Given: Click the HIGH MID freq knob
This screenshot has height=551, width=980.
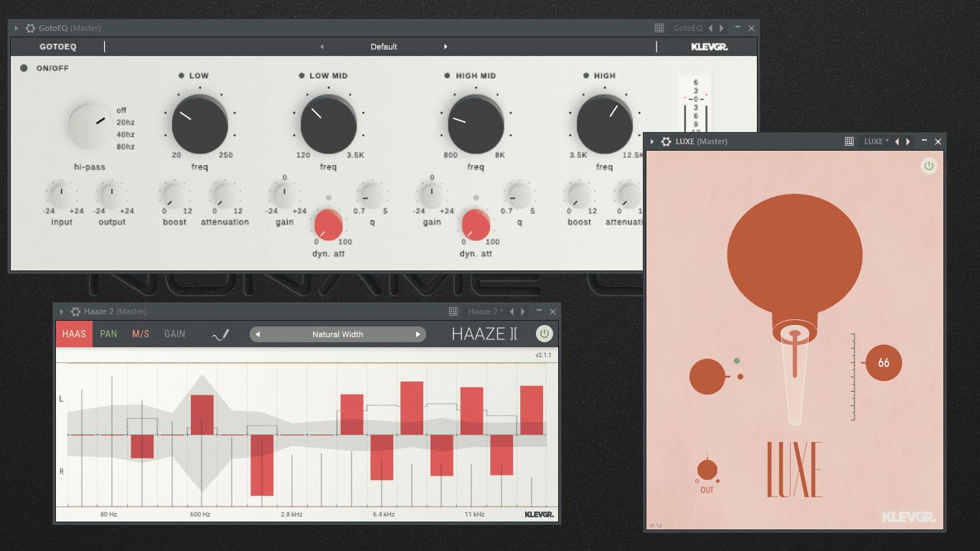Looking at the screenshot, I should (476, 125).
